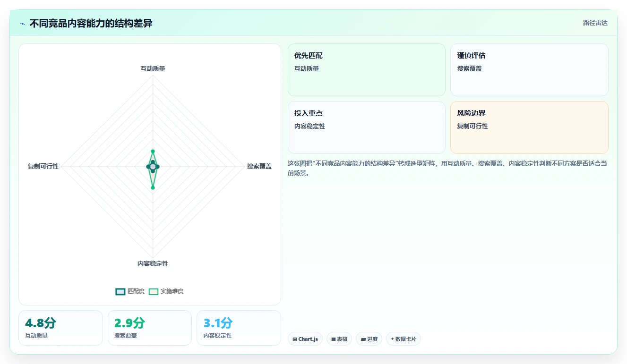The image size is (627, 364).
Task: Click the 实施难度 data point at radar bottom
Action: pyautogui.click(x=153, y=188)
